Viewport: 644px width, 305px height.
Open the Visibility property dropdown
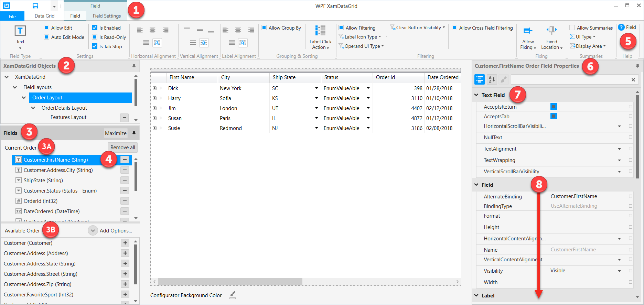[619, 271]
